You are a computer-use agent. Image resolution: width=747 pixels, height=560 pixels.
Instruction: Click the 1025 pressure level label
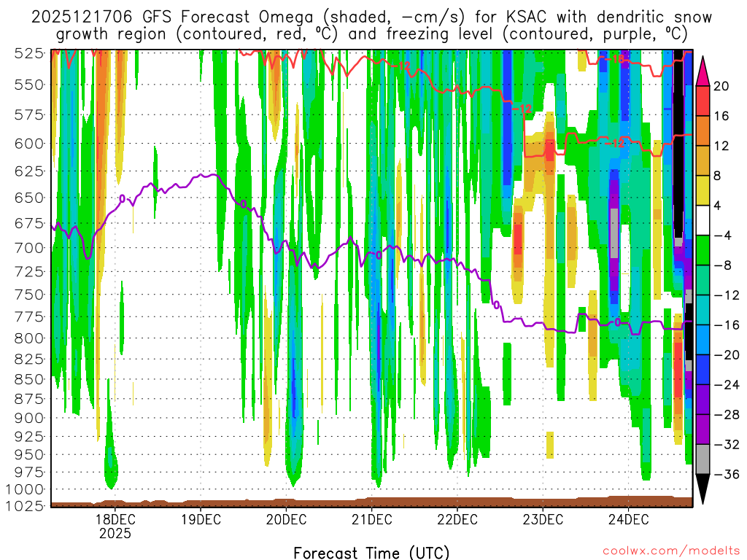point(25,505)
